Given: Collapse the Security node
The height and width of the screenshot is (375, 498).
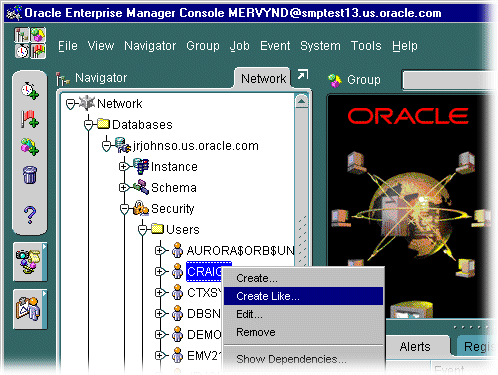Looking at the screenshot, I should coord(124,209).
